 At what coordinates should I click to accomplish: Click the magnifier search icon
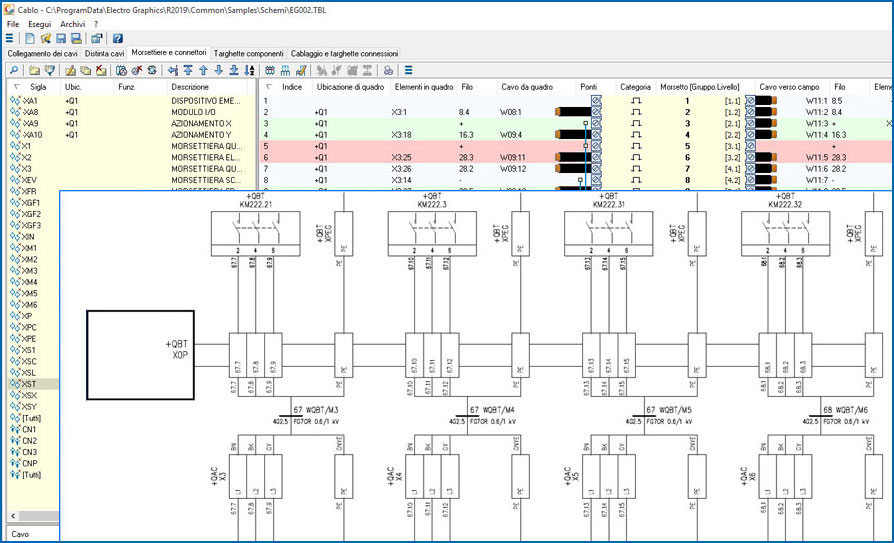[x=14, y=70]
